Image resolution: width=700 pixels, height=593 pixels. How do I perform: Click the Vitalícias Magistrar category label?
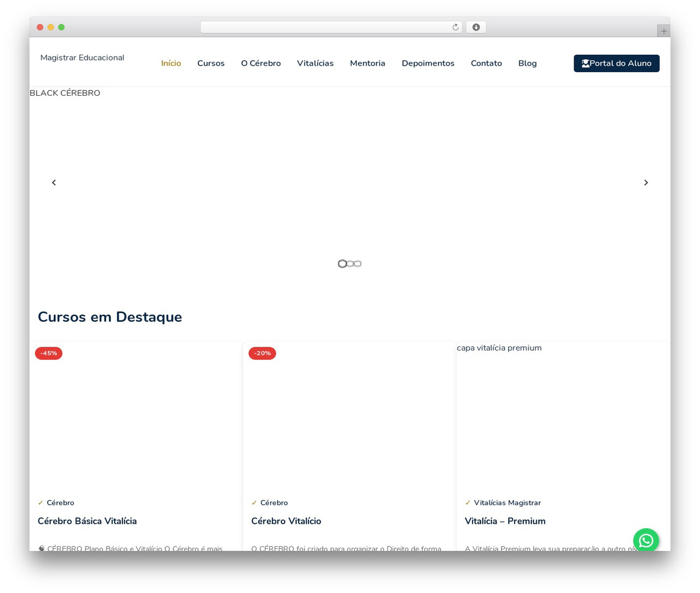click(507, 503)
